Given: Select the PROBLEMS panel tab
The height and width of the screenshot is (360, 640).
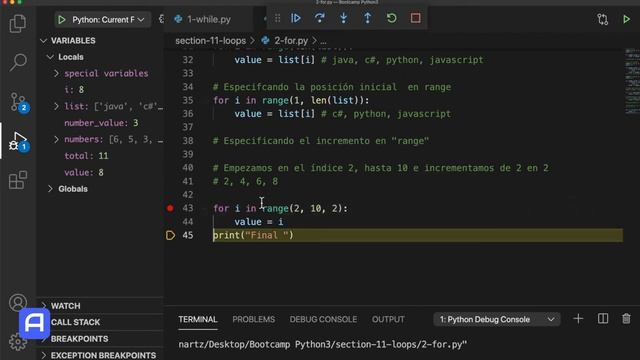Looking at the screenshot, I should [x=253, y=319].
